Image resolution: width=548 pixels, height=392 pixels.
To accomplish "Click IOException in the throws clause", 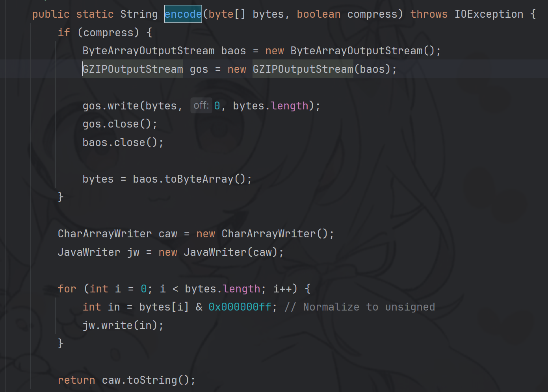I will click(489, 14).
